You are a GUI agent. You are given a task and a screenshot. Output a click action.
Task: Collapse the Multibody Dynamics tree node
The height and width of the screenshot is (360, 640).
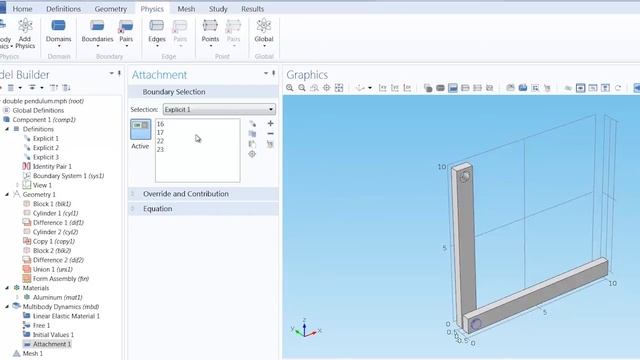pyautogui.click(x=7, y=307)
